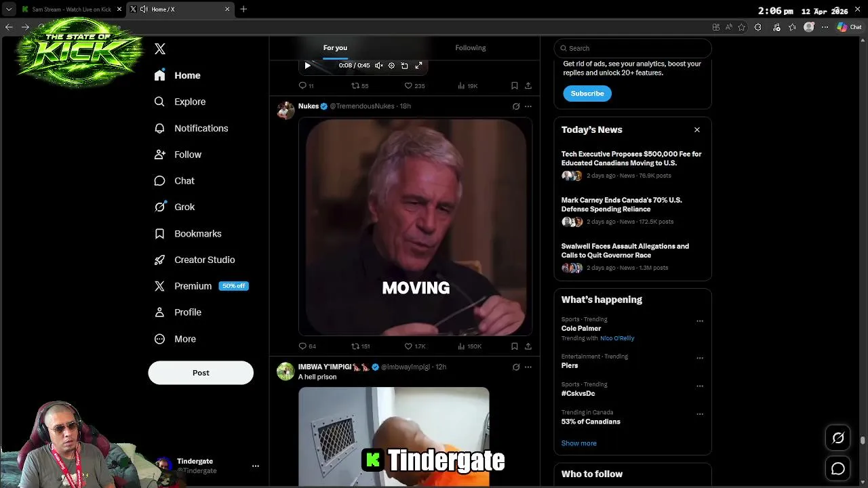Image resolution: width=868 pixels, height=488 pixels.
Task: Open Grok from the sidebar
Action: coord(175,207)
